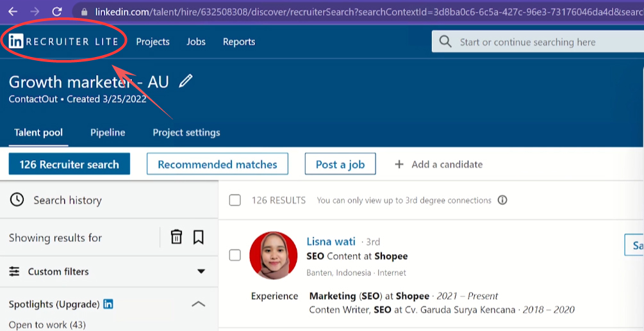Click the browser forward arrow
The image size is (644, 331).
35,12
